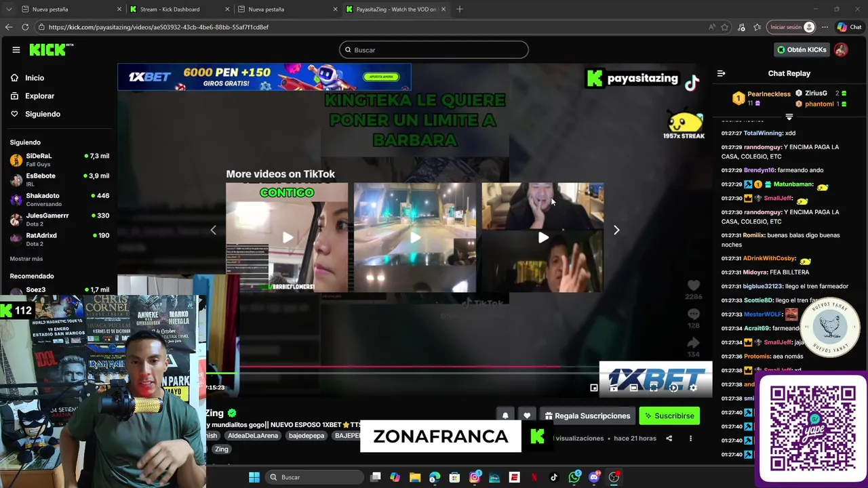Image resolution: width=868 pixels, height=488 pixels.
Task: Click the green Suscribirse button
Action: point(669,415)
